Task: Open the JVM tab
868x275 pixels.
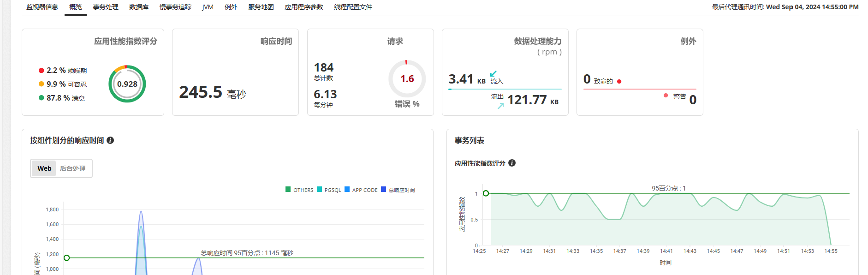Action: point(208,7)
